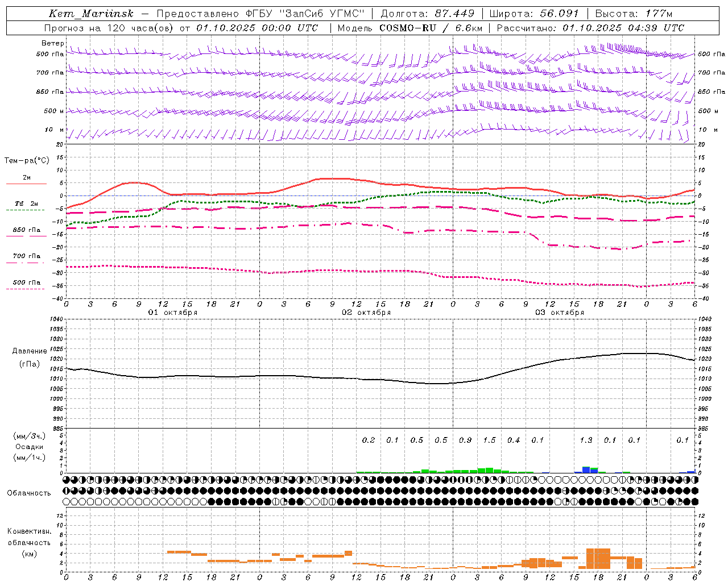Viewport: 728px width, 582px height.
Task: Click the 0.9 precipitation amount
Action: pyautogui.click(x=465, y=440)
